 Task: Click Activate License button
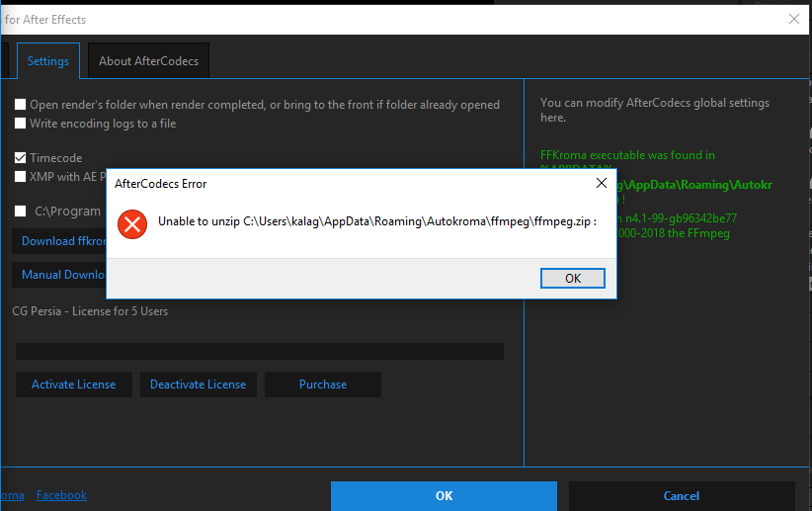pos(73,384)
